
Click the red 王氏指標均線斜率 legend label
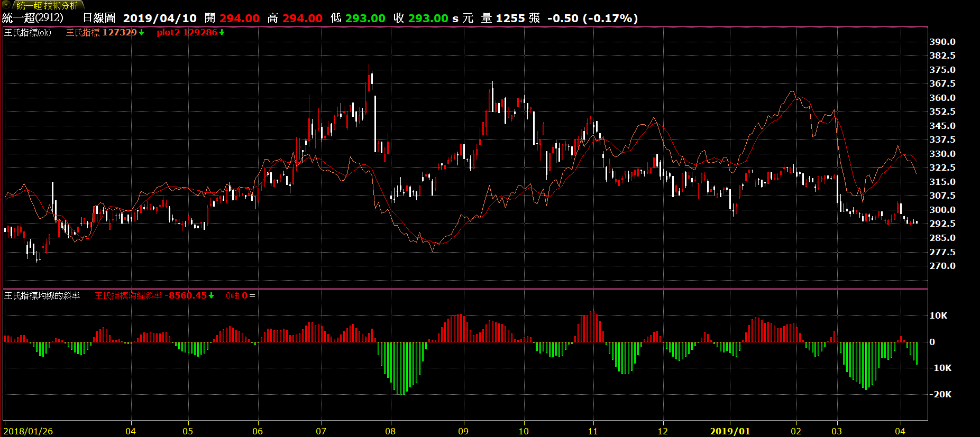pos(128,296)
